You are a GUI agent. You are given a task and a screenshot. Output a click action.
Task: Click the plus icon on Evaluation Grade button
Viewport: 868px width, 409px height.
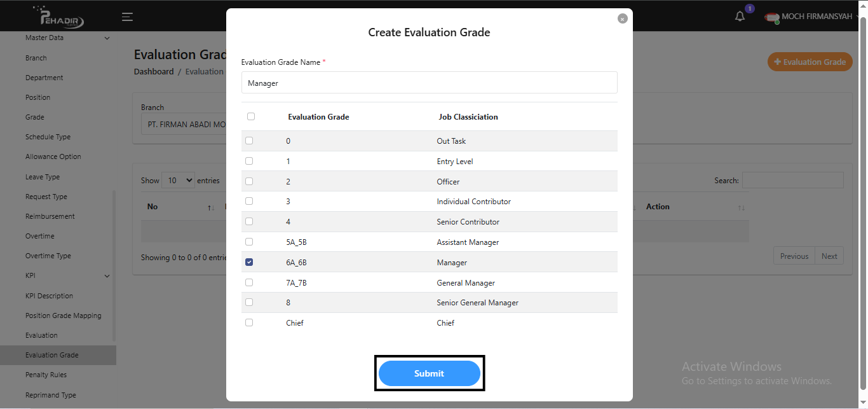click(x=776, y=62)
